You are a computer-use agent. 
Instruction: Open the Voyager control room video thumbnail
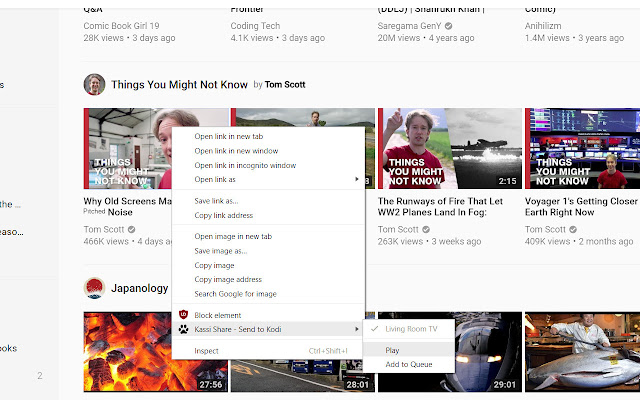coord(582,148)
